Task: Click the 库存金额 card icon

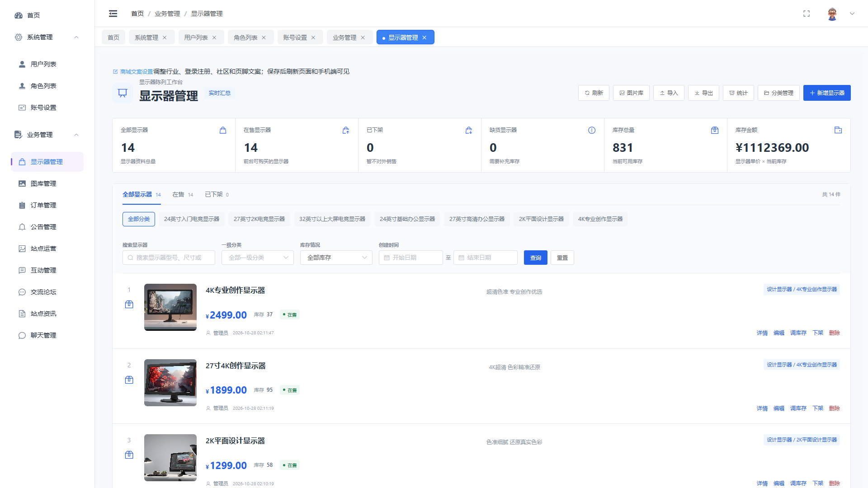Action: pyautogui.click(x=838, y=130)
